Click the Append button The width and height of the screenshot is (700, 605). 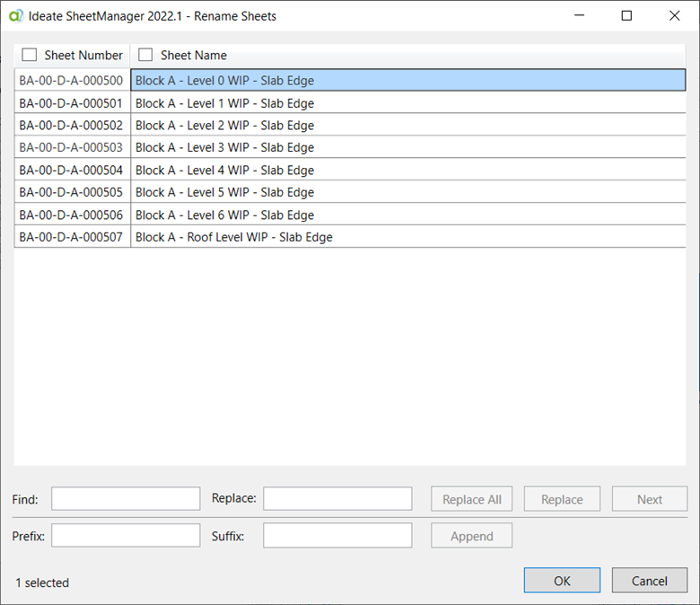[x=471, y=536]
